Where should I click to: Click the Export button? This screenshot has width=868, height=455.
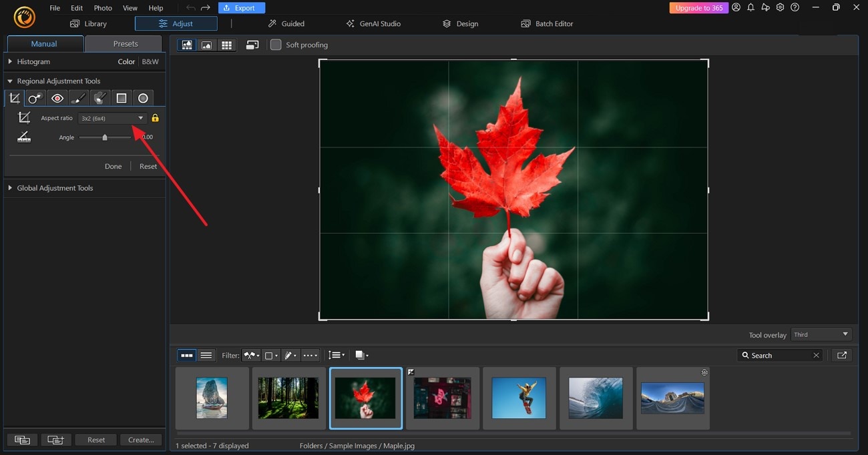(242, 8)
